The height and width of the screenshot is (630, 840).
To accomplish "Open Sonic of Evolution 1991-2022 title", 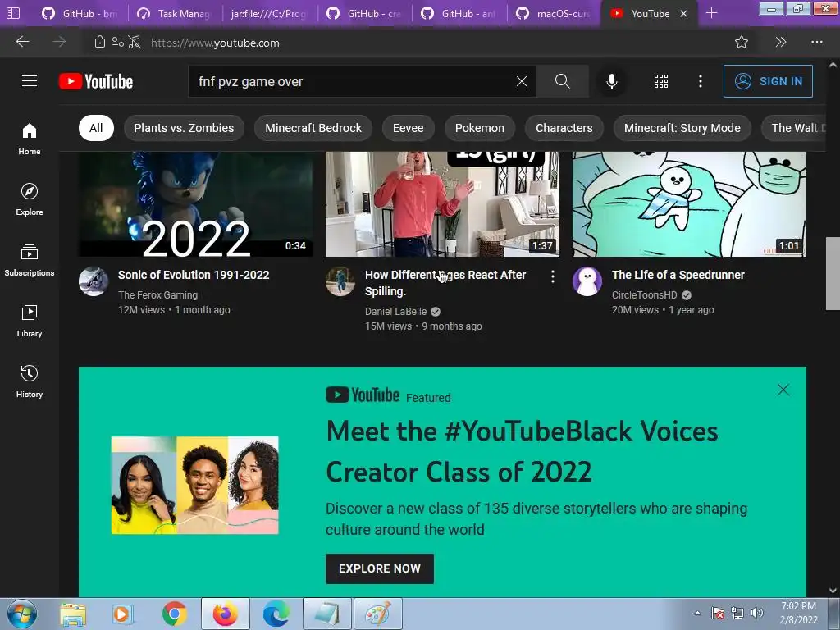I will pos(194,275).
